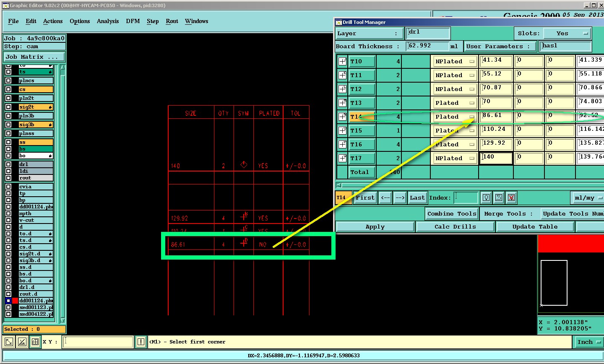Open the T17 NPlated type dropdown
This screenshot has width=604, height=364.
click(x=455, y=158)
